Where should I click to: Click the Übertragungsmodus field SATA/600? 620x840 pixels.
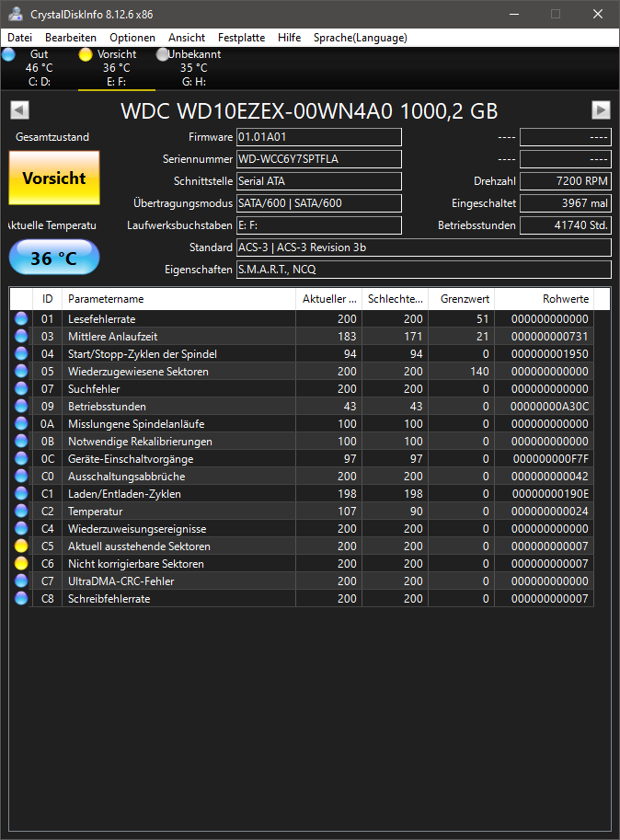coord(319,203)
